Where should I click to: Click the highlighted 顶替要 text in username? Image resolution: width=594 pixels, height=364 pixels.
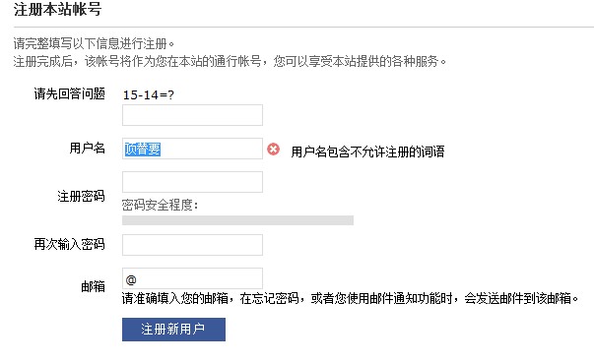[x=143, y=149]
